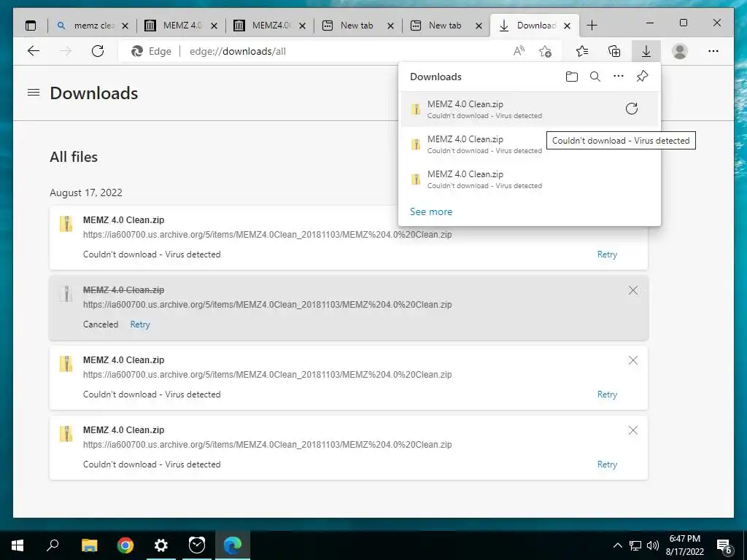This screenshot has height=560, width=747.
Task: Close the Downloads tab
Action: [x=567, y=26]
